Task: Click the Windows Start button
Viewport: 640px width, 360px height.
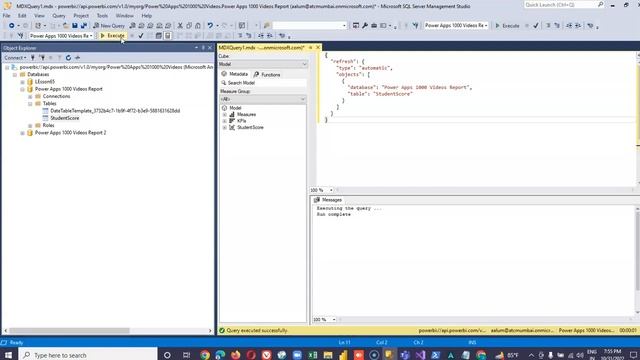Action: click(x=8, y=355)
